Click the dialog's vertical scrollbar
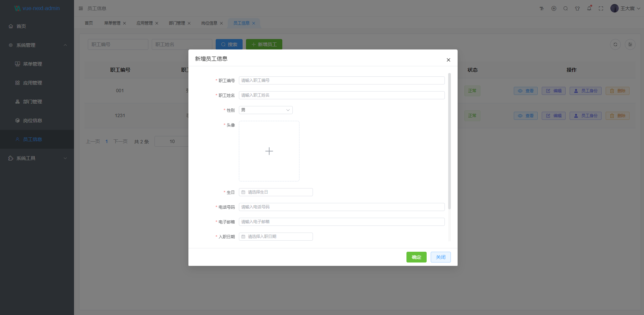The width and height of the screenshot is (644, 315). [x=450, y=141]
